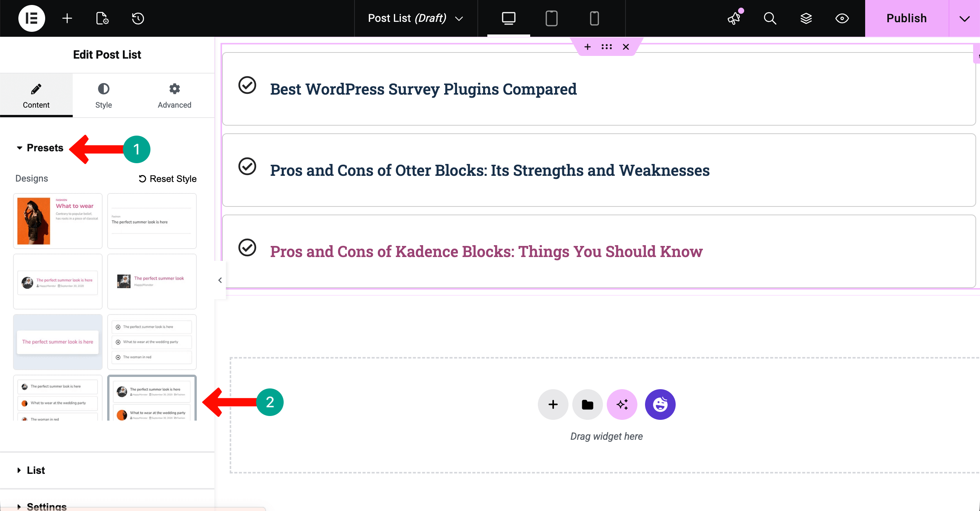
Task: Click the AI sparkle button in drop area
Action: tap(622, 405)
